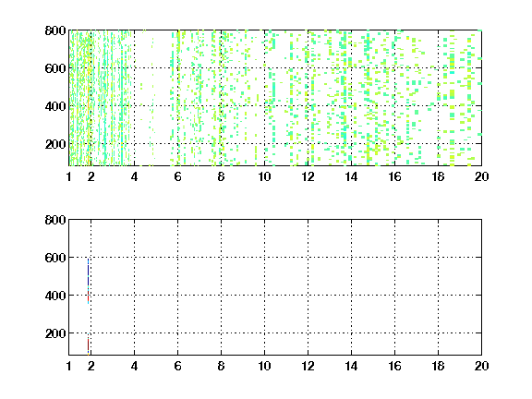The width and height of the screenshot is (532, 399).
Task: Click the 600 y-axis label of bottom plot
Action: pos(55,258)
